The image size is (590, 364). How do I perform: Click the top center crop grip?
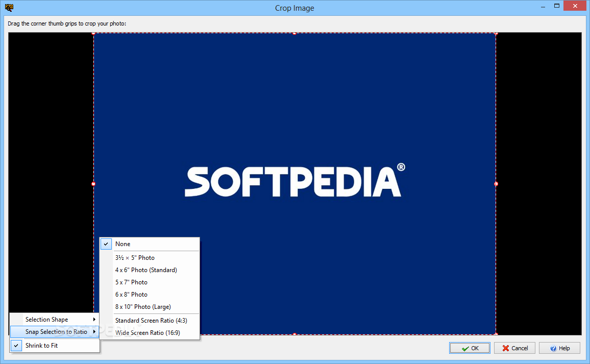coord(294,34)
